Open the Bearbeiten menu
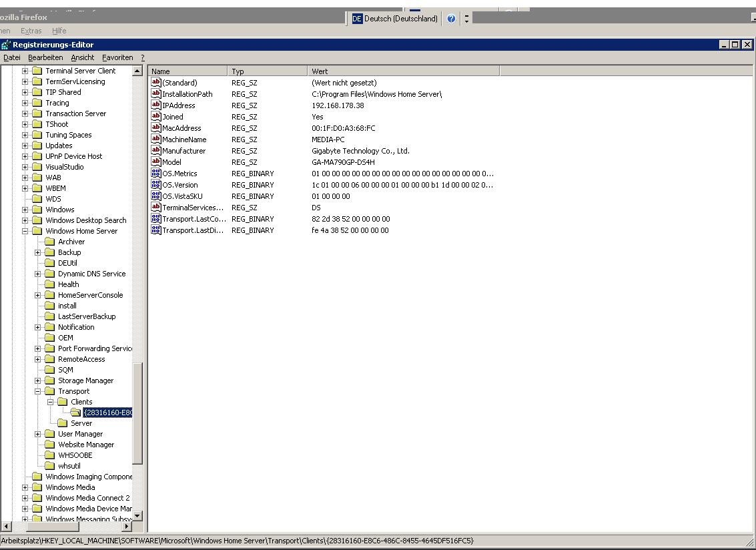This screenshot has width=756, height=550. 45,57
